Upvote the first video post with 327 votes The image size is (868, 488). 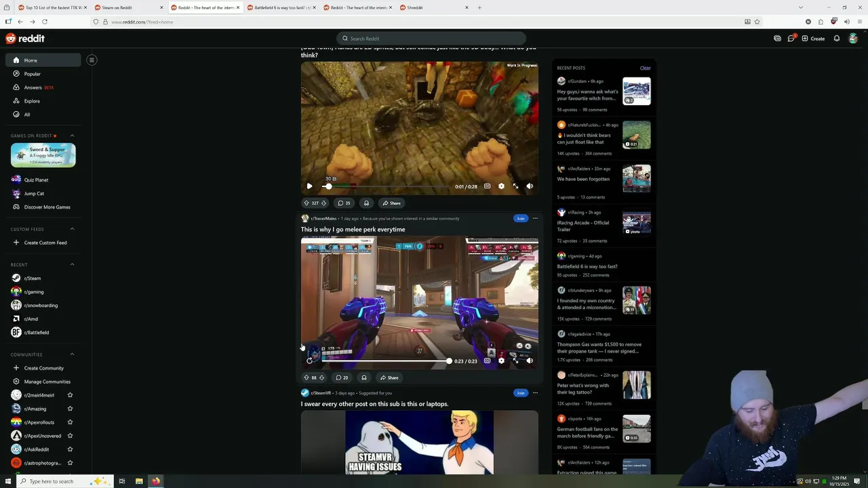pyautogui.click(x=307, y=203)
